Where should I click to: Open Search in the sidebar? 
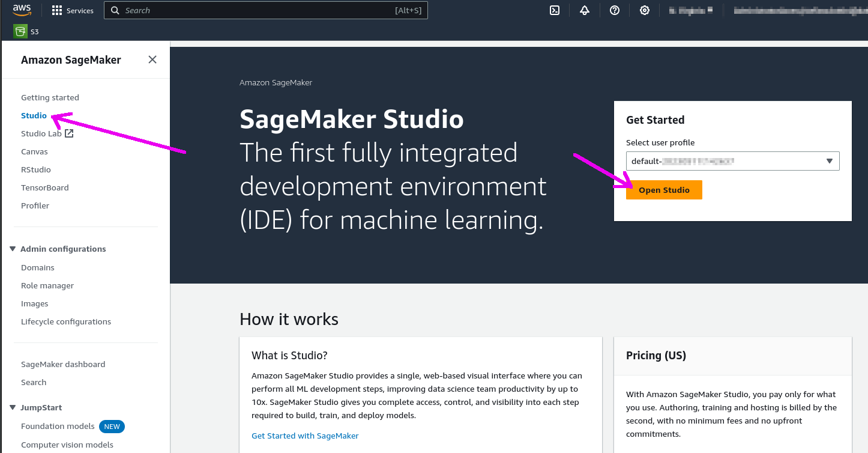pos(34,382)
